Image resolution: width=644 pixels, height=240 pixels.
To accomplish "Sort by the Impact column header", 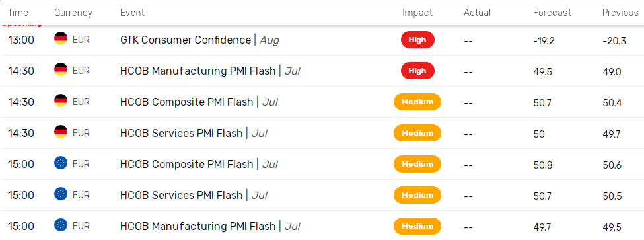I will (x=417, y=13).
